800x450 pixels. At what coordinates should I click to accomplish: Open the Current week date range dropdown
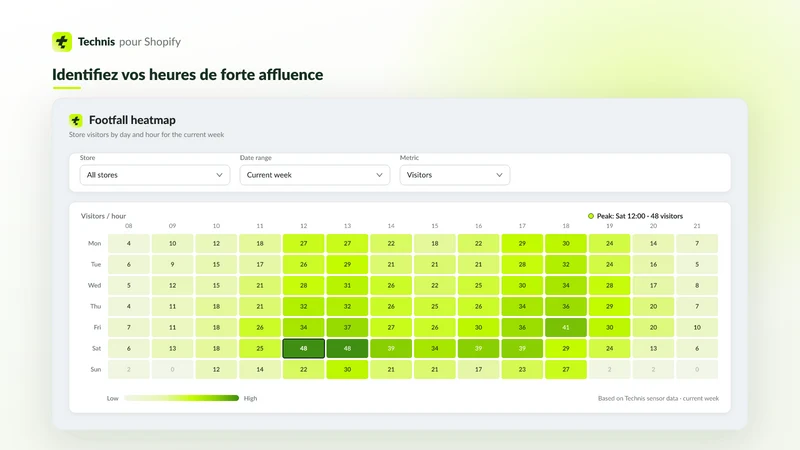click(315, 175)
